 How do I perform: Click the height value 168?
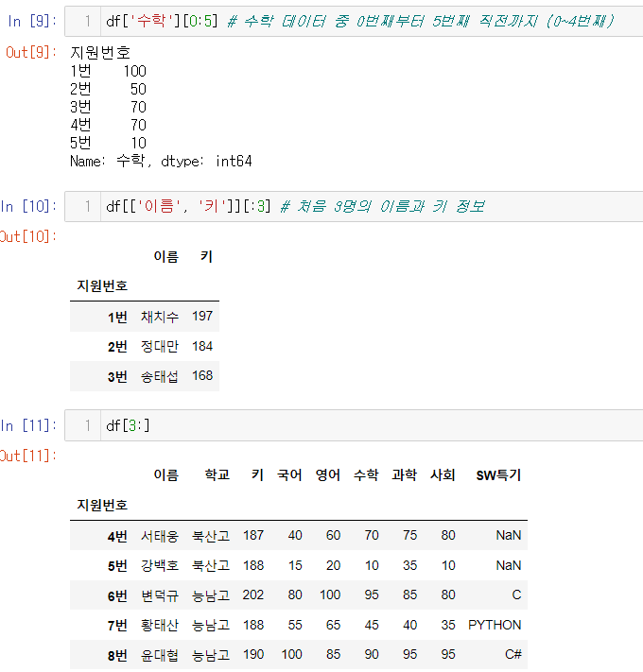click(202, 376)
